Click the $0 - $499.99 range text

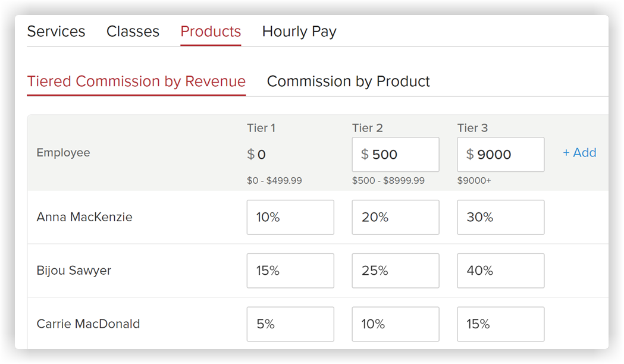tap(274, 181)
